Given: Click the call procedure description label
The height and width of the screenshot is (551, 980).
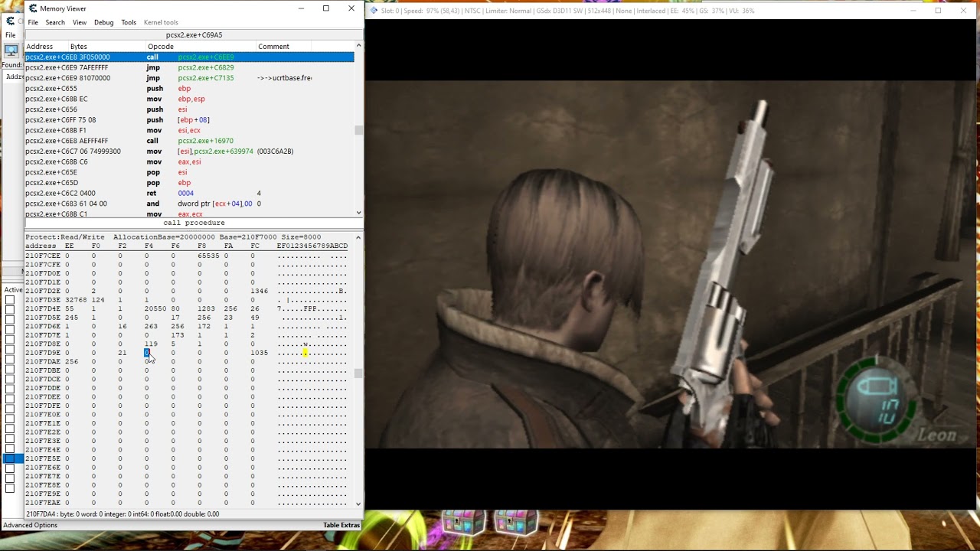Looking at the screenshot, I should click(x=194, y=223).
